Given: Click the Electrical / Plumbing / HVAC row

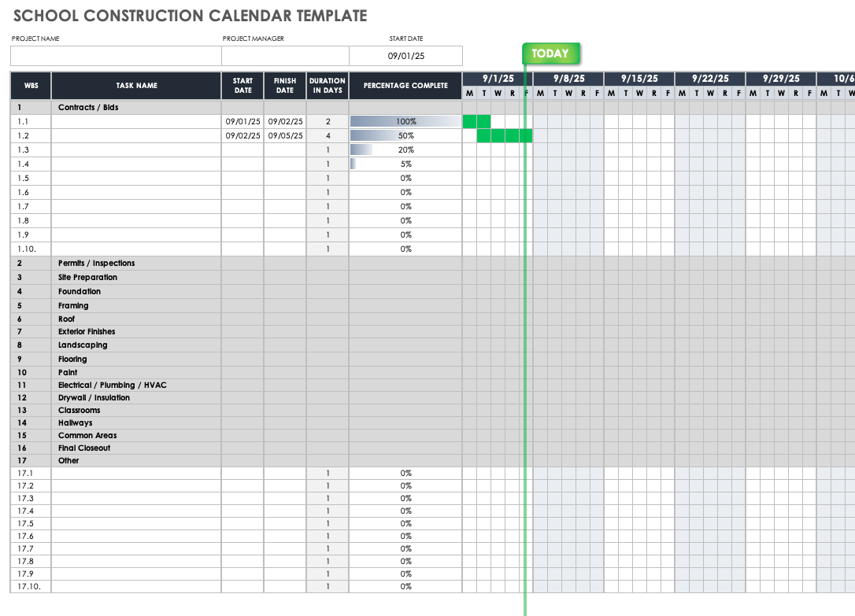Looking at the screenshot, I should (x=112, y=385).
